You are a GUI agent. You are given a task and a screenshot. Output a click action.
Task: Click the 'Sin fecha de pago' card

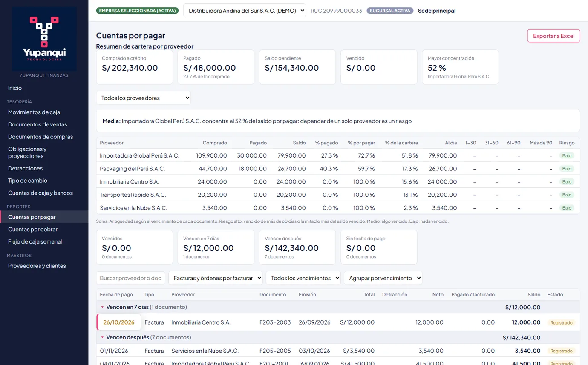point(379,247)
